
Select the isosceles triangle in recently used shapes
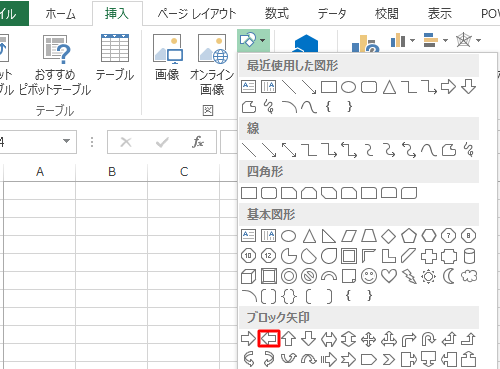pos(389,87)
